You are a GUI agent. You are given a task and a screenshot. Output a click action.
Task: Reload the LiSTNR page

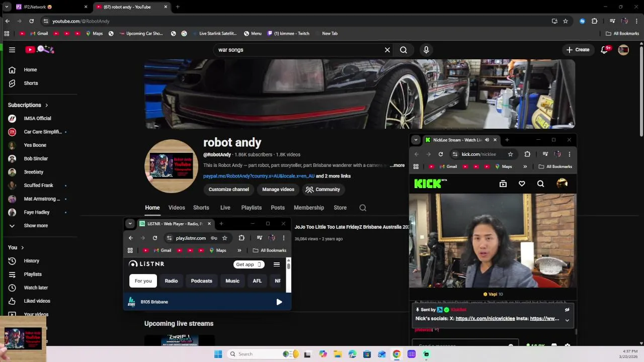point(155,238)
